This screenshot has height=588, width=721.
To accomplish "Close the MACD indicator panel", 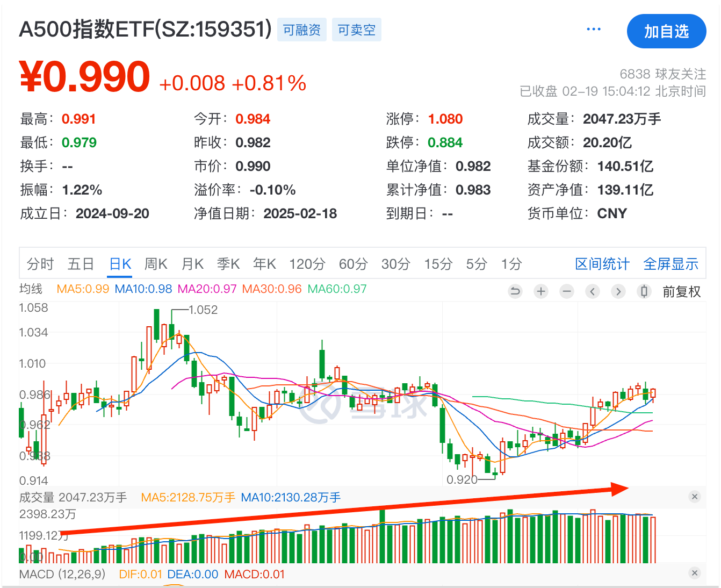I will (695, 573).
